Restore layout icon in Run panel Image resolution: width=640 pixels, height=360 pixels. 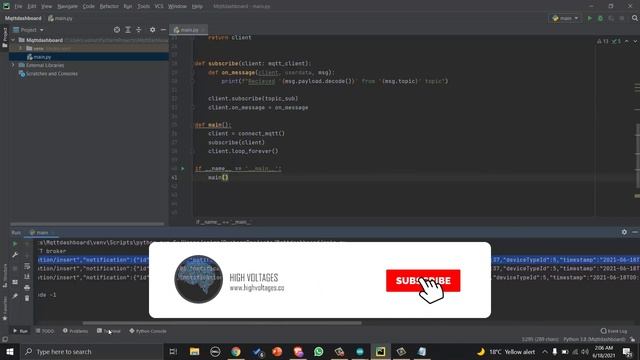pyautogui.click(x=15, y=282)
